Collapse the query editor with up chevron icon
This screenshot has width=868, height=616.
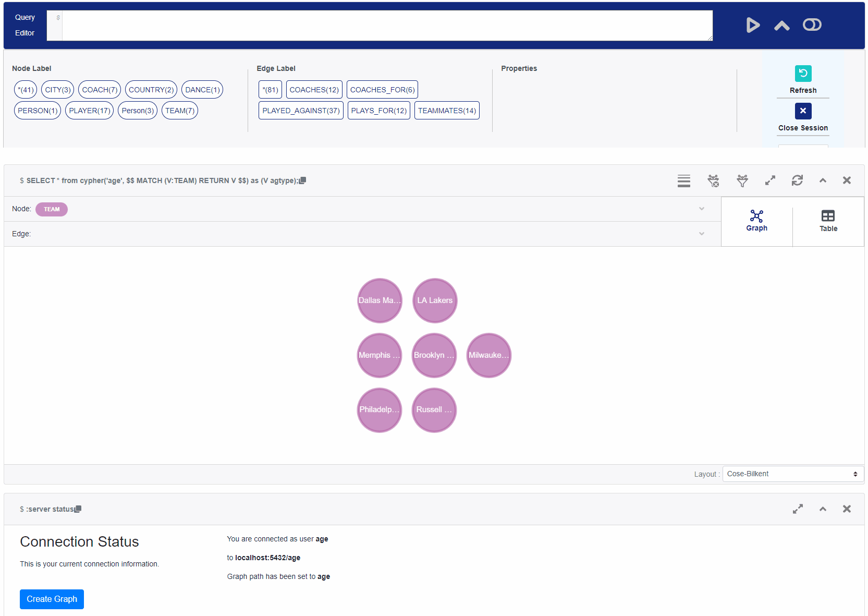coord(781,26)
